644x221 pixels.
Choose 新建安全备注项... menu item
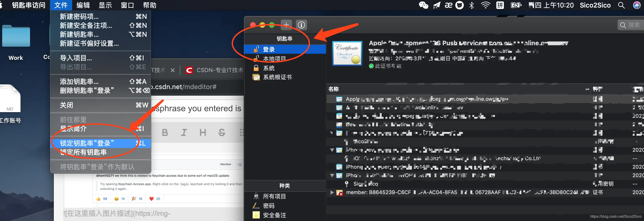point(100,25)
